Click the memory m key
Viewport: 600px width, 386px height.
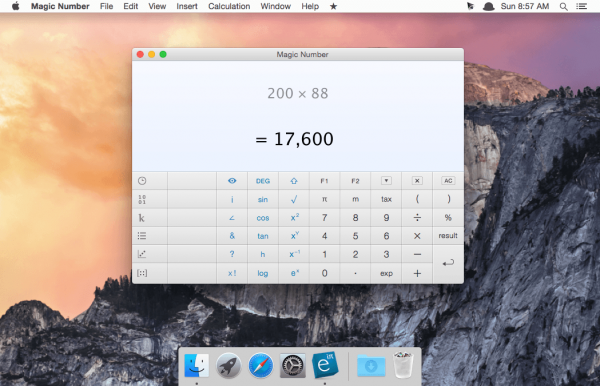(355, 199)
